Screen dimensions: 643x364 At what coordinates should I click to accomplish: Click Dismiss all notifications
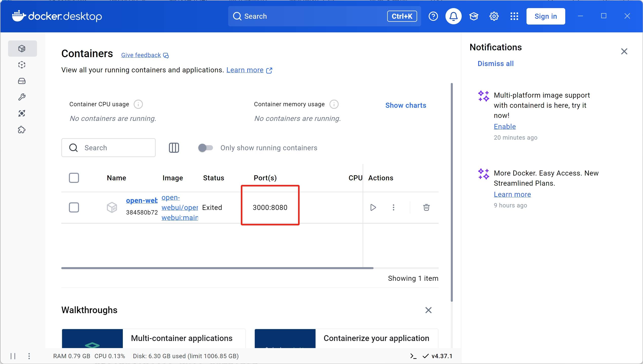coord(495,64)
